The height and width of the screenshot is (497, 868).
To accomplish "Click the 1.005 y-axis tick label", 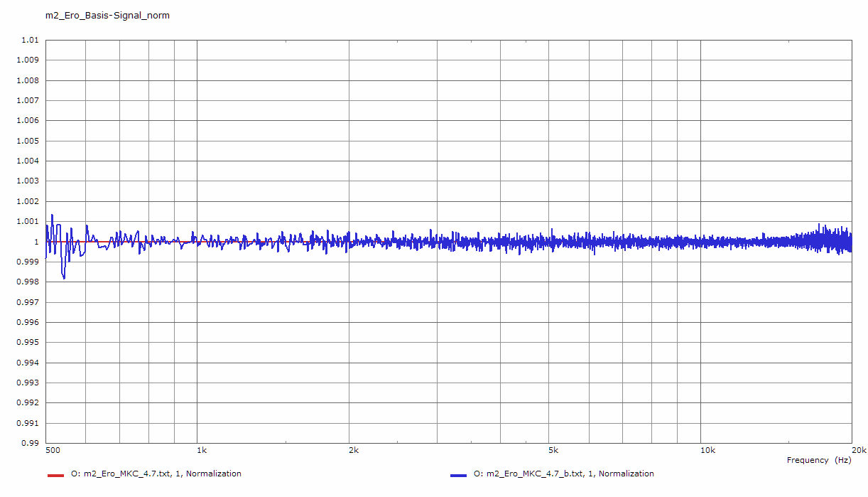I will click(x=27, y=141).
